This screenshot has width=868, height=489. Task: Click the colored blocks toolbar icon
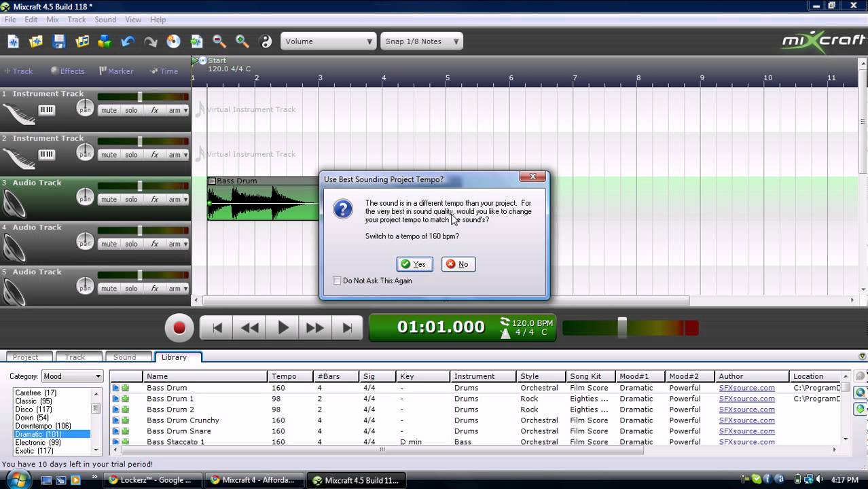tap(105, 41)
